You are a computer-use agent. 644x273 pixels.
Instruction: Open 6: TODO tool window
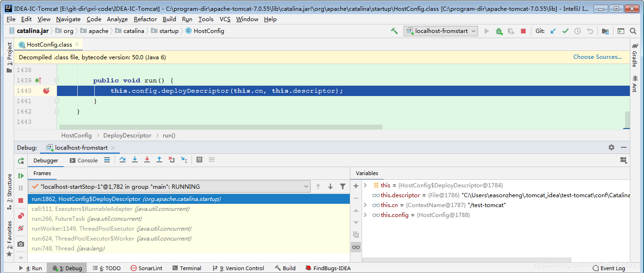coord(107,268)
